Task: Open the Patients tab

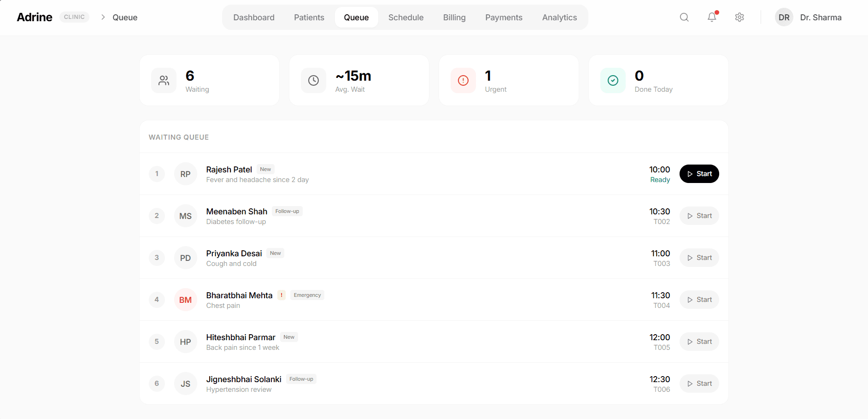Action: tap(309, 18)
